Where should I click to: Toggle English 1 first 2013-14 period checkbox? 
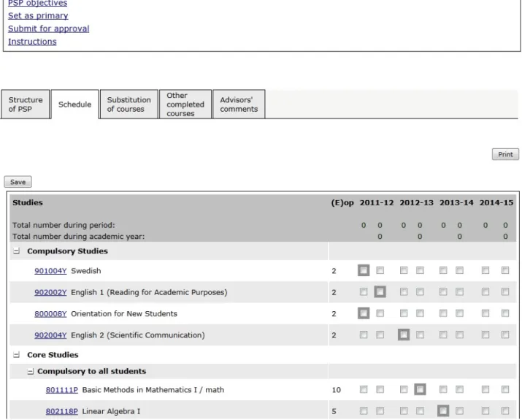(x=443, y=291)
